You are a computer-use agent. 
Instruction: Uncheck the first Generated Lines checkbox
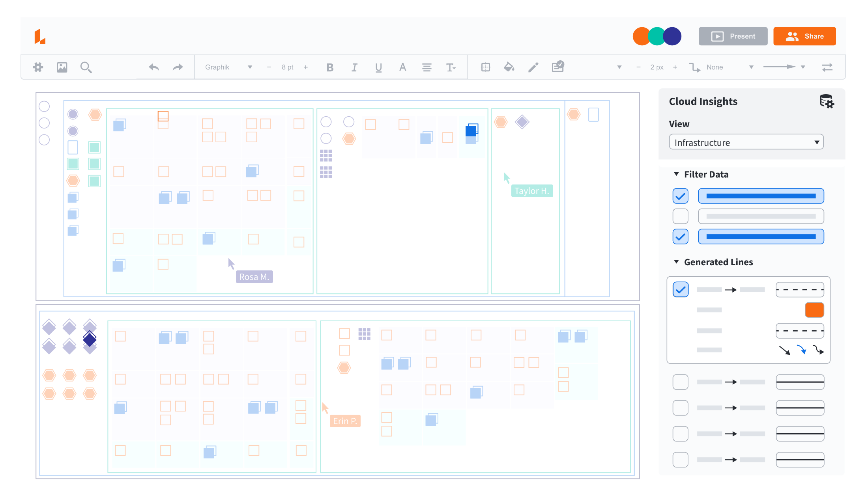(680, 290)
